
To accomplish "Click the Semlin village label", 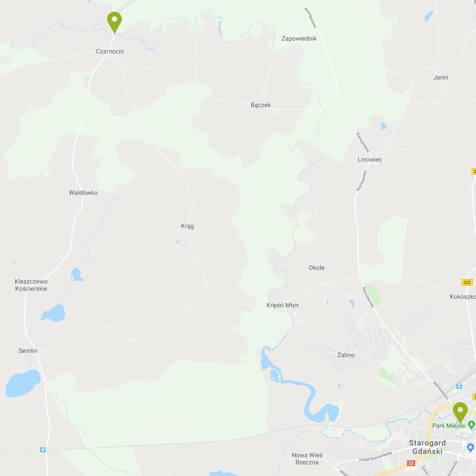I will point(28,351).
